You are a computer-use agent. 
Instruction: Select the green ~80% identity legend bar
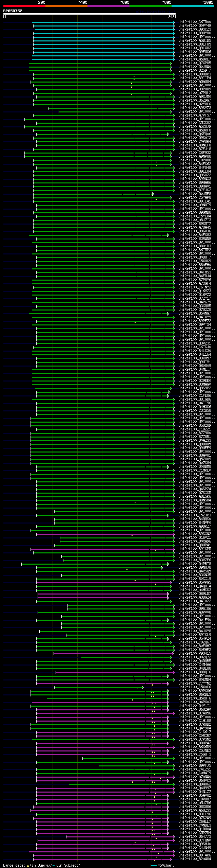click(x=150, y=6)
